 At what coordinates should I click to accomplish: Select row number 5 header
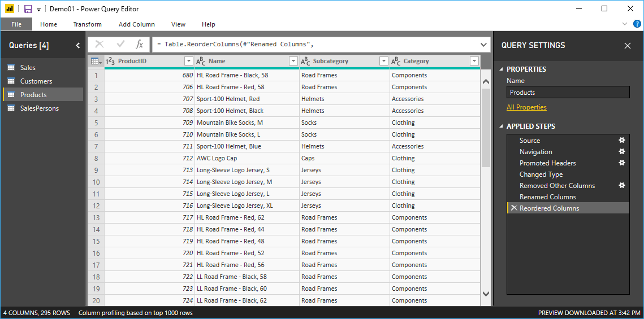96,123
